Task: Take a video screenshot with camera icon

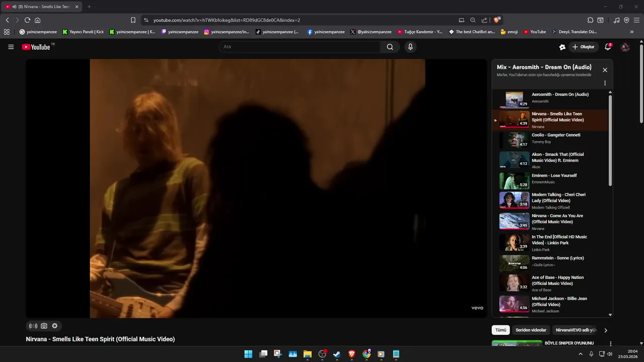Action: (44, 326)
